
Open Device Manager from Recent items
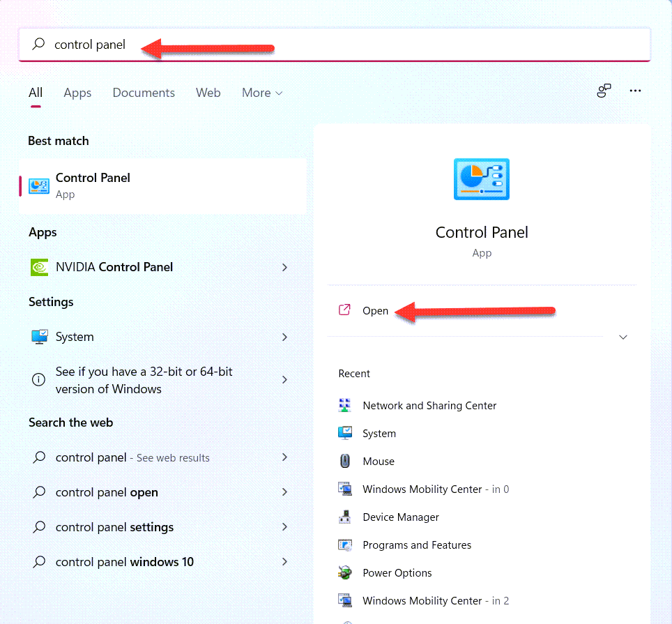coord(401,517)
